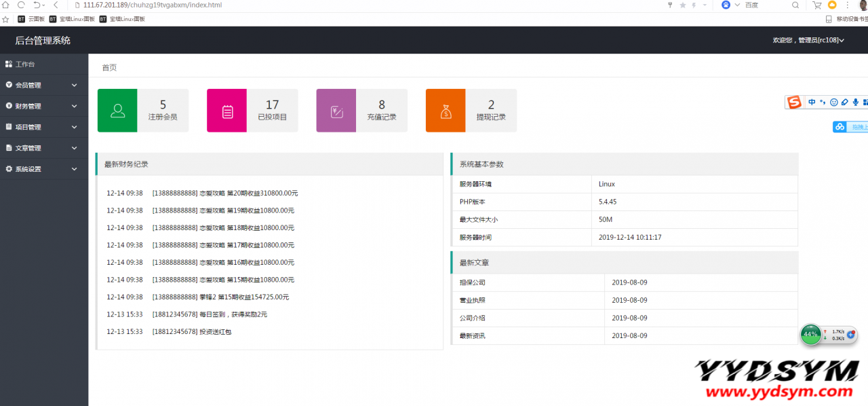Toggle Sogou Chinese/English mode 中 button
The height and width of the screenshot is (406, 868).
[812, 103]
